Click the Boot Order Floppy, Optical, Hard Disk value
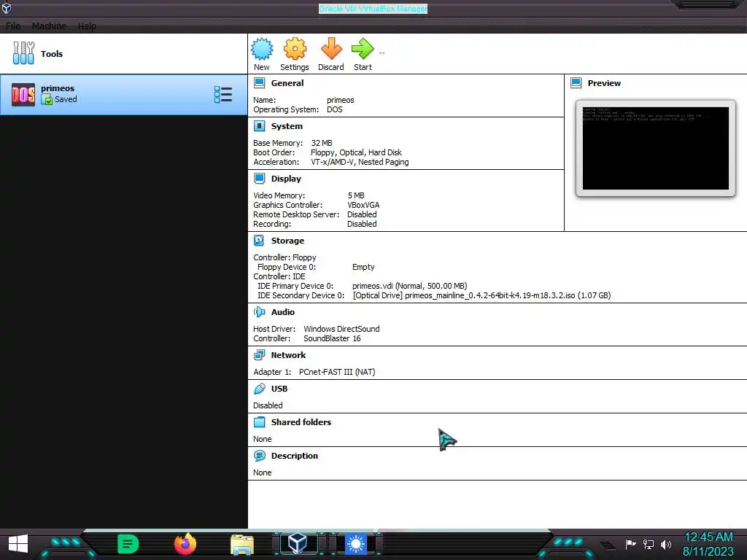Image resolution: width=747 pixels, height=560 pixels. tap(356, 152)
